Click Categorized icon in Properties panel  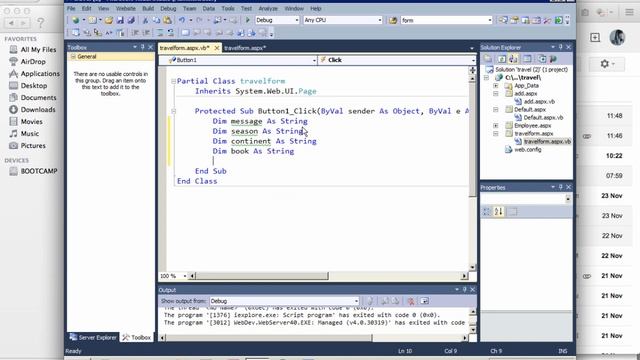[487, 211]
